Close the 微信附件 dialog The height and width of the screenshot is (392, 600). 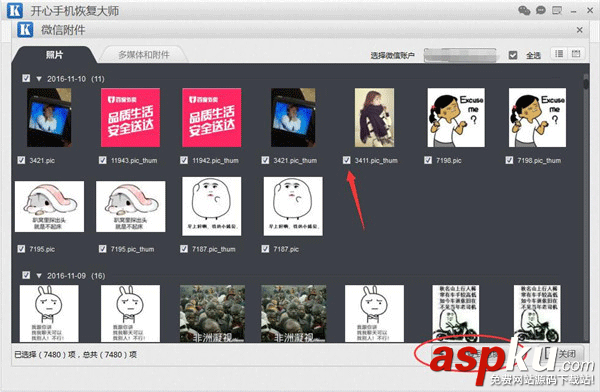pos(579,30)
